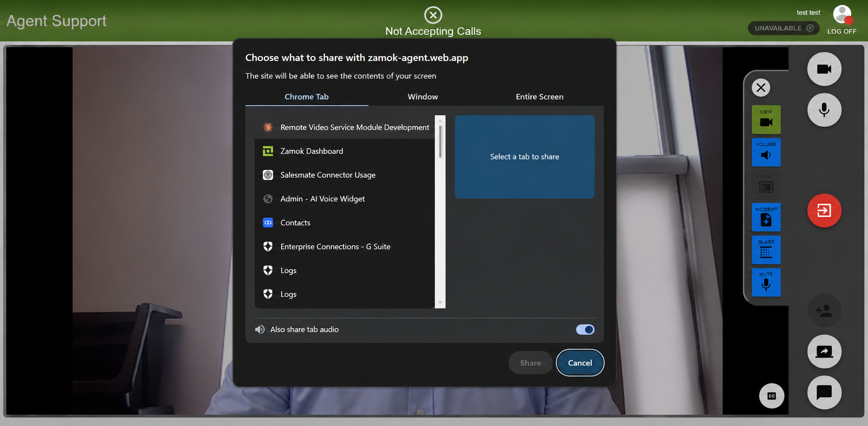Click the Remote Video Service starburst favicon
This screenshot has width=868, height=426.
[268, 127]
